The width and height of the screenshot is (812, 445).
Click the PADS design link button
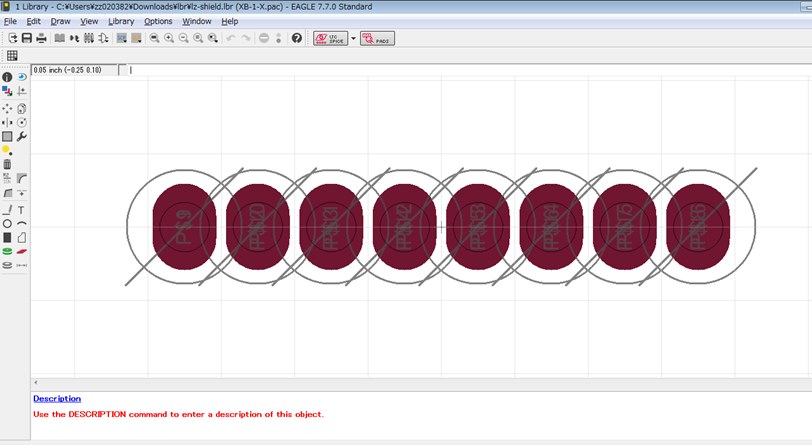coord(378,38)
